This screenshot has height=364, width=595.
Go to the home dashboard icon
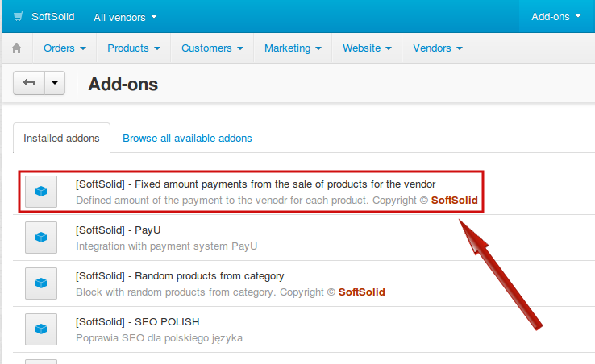(x=17, y=48)
